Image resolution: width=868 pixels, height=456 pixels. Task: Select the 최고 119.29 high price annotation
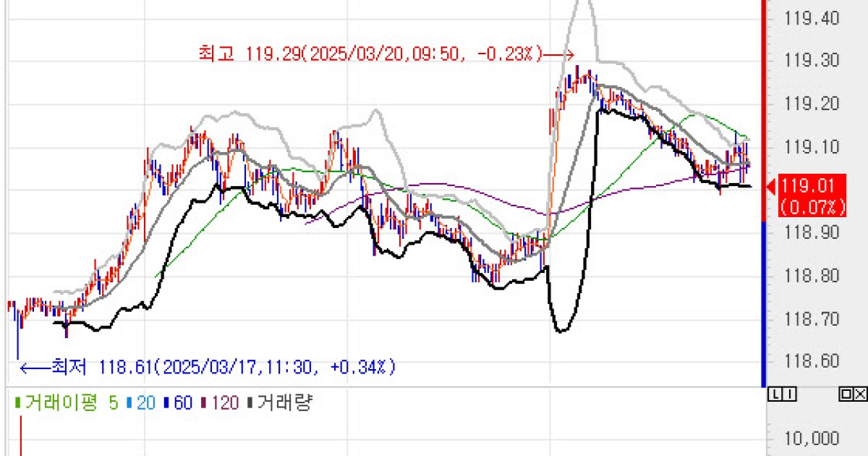click(369, 54)
